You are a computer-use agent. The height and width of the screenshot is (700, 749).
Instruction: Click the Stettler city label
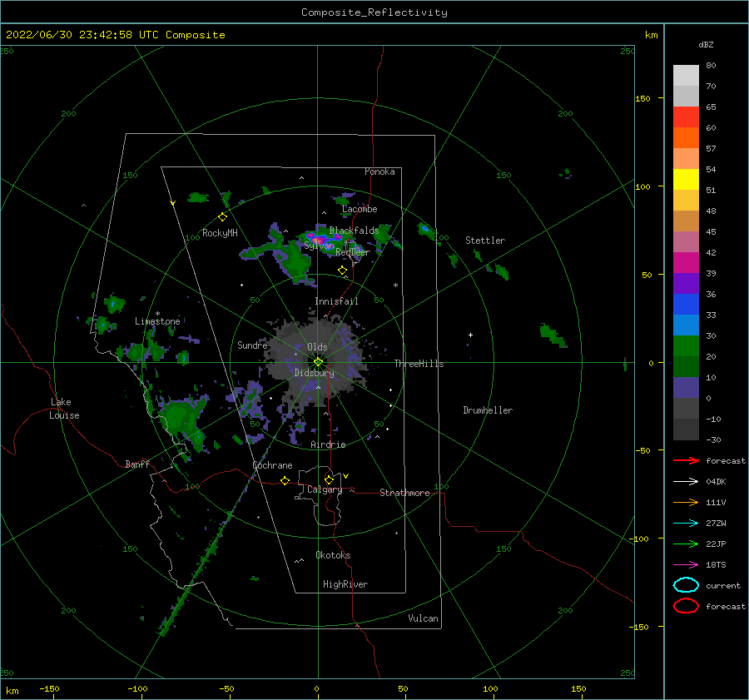pyautogui.click(x=485, y=241)
